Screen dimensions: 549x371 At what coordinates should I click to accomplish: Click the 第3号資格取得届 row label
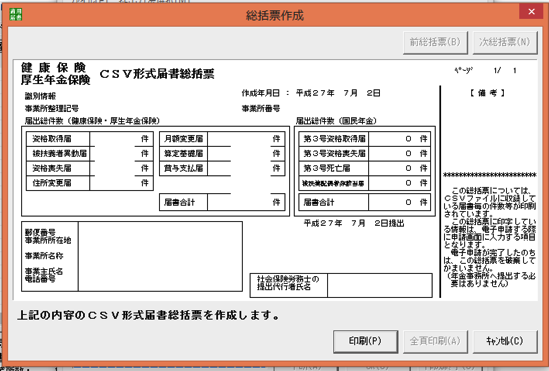point(334,139)
